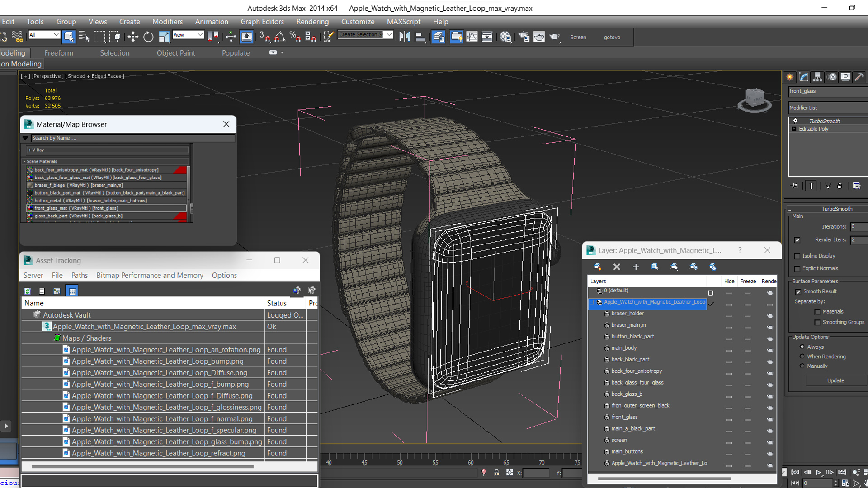Click the ViewCube in the viewport
Viewport: 868px width, 488px height.
(754, 100)
